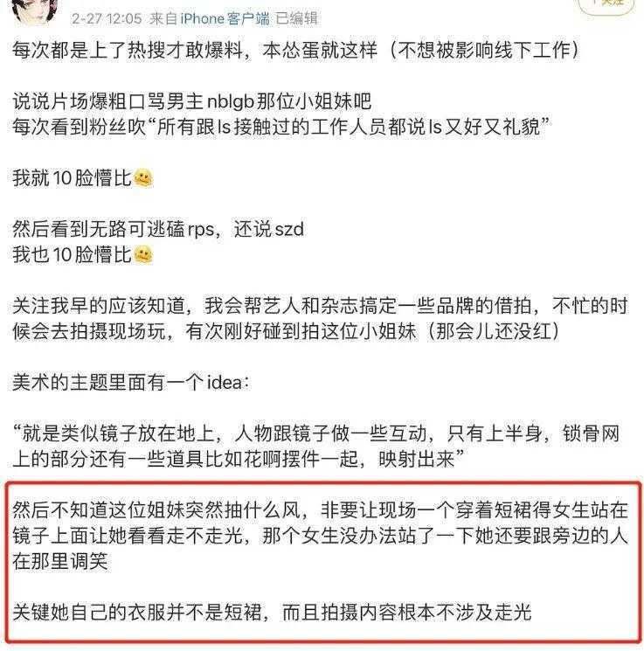Tap the line 美术的主题里面有一个idea

[131, 383]
